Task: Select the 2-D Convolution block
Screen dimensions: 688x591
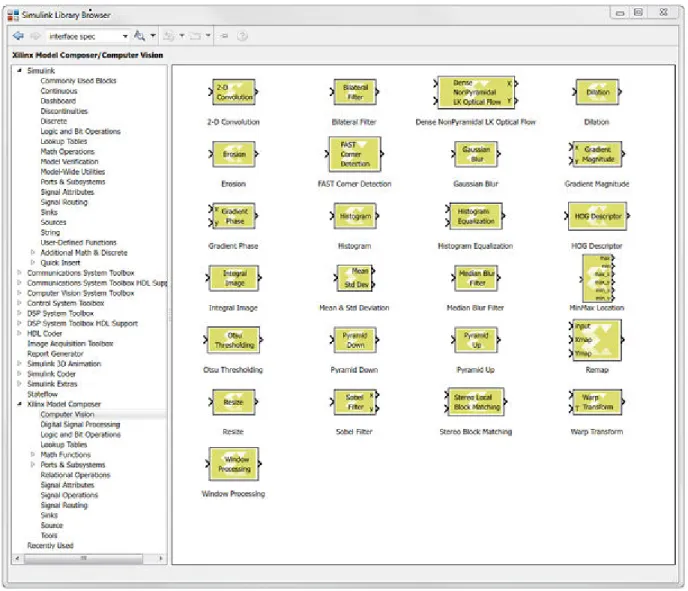Action: 234,92
